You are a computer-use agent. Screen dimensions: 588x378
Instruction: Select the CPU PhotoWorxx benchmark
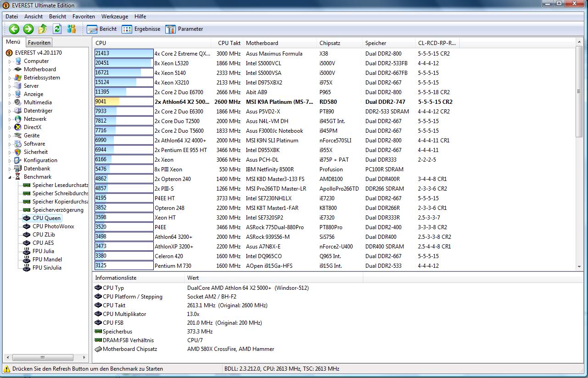[x=53, y=226]
